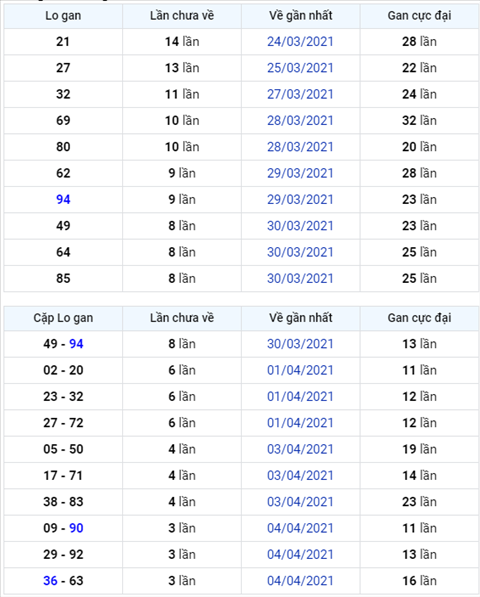Select the pair 05 - 50
The image size is (480, 597).
click(x=63, y=449)
